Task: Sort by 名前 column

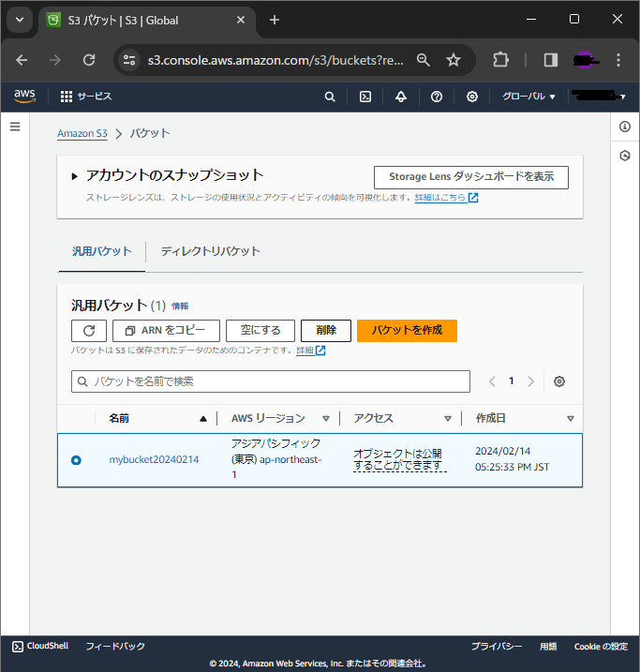Action: pos(157,418)
